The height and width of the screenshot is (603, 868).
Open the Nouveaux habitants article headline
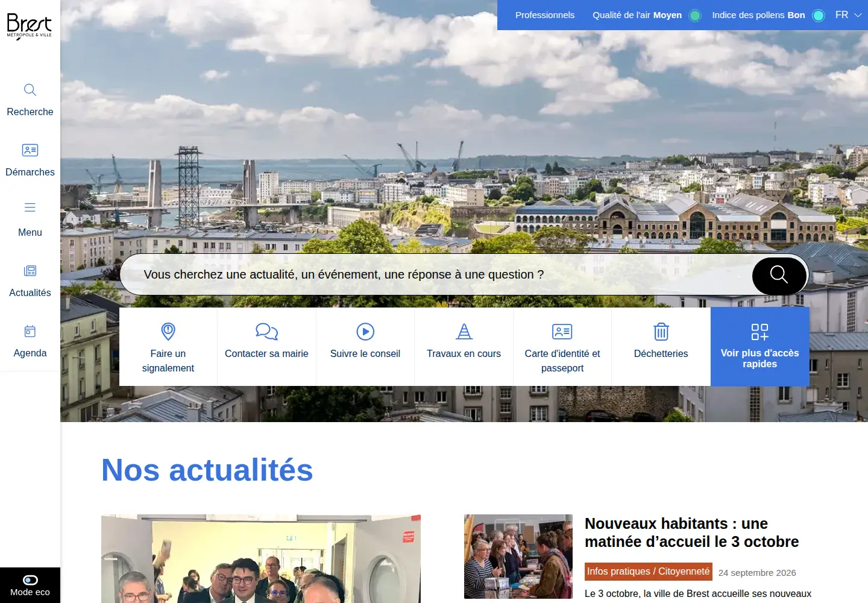click(x=692, y=532)
